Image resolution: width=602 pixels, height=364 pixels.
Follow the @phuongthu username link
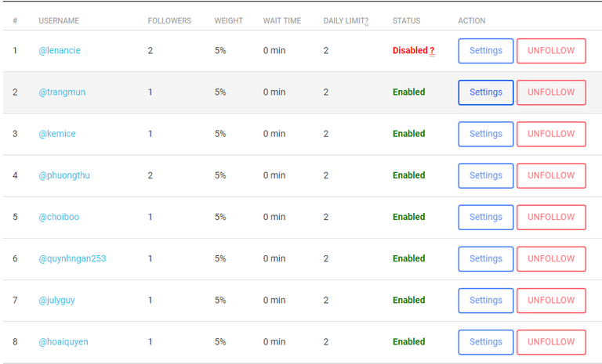pyautogui.click(x=64, y=175)
